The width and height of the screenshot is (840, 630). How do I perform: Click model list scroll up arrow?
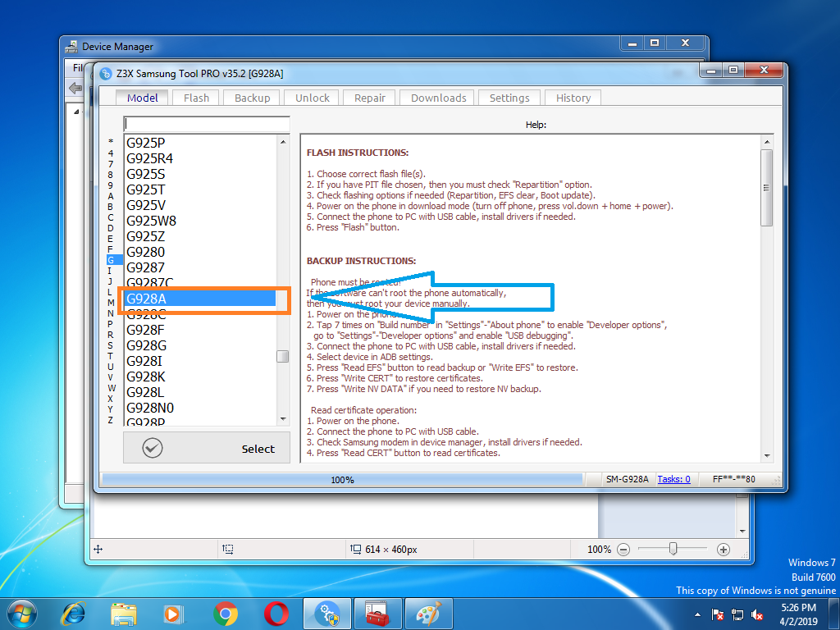(283, 141)
